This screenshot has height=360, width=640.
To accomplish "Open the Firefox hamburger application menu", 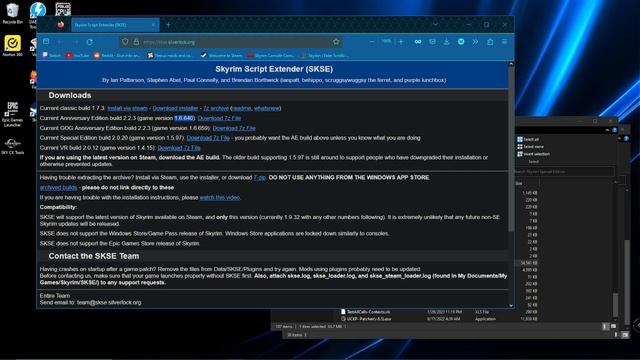I will point(504,42).
